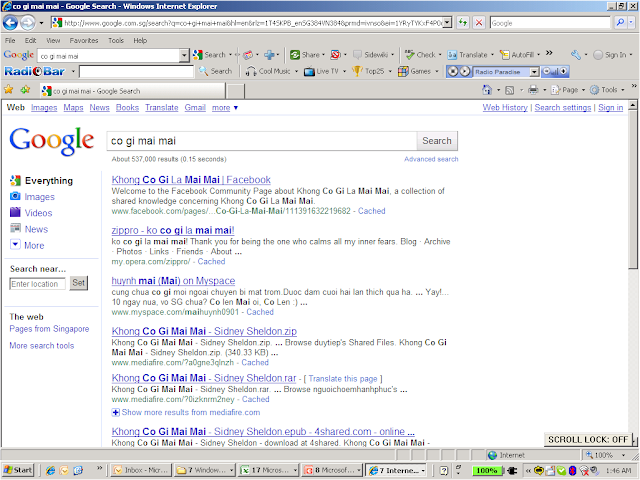This screenshot has height=480, width=640.
Task: Open the 'huynh mai (Mai) on Myspace' result
Action: click(x=173, y=281)
